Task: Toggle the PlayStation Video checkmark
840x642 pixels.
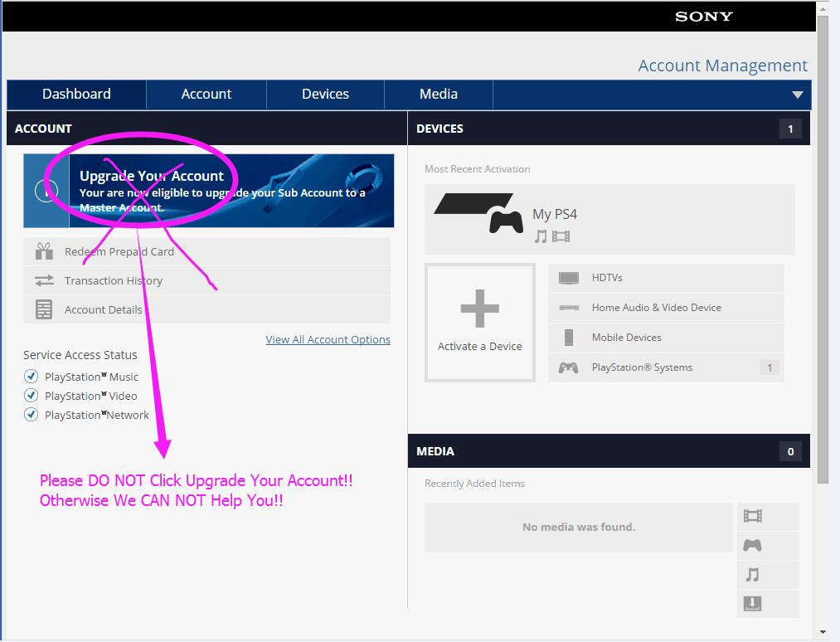Action: [31, 396]
